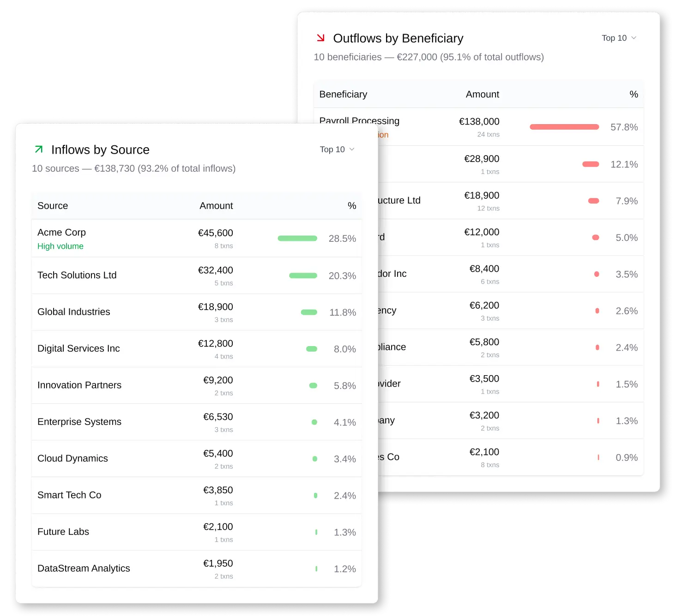676x616 pixels.
Task: Click the Amount header in Outflows table
Action: point(483,94)
